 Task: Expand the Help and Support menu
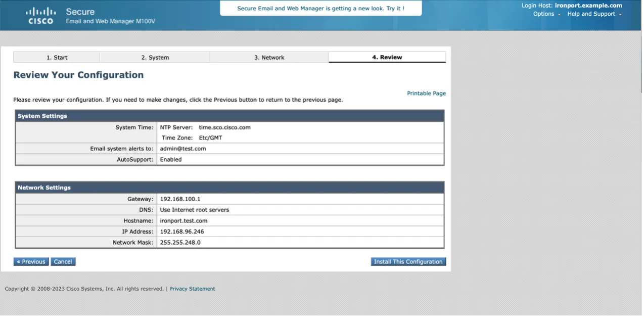coord(593,14)
